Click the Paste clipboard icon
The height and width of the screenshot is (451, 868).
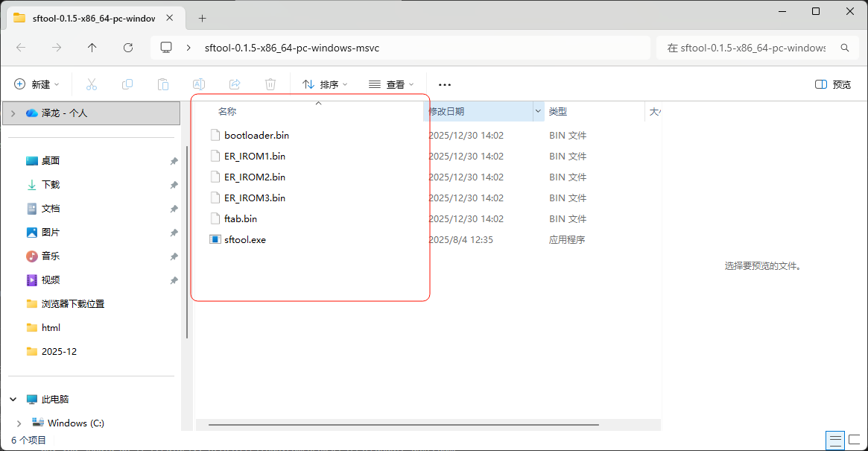point(163,84)
